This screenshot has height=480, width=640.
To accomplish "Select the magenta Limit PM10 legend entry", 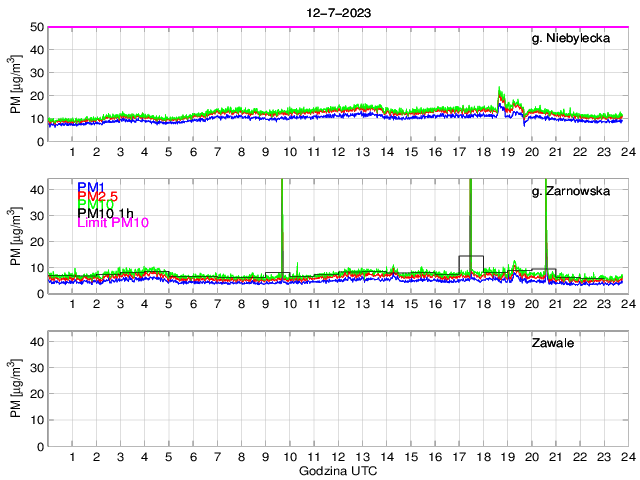I will [113, 223].
